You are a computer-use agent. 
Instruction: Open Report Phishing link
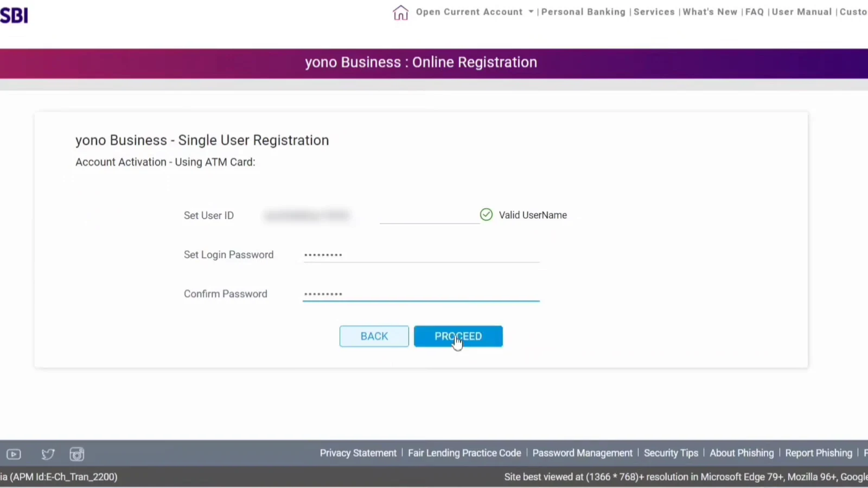(819, 453)
